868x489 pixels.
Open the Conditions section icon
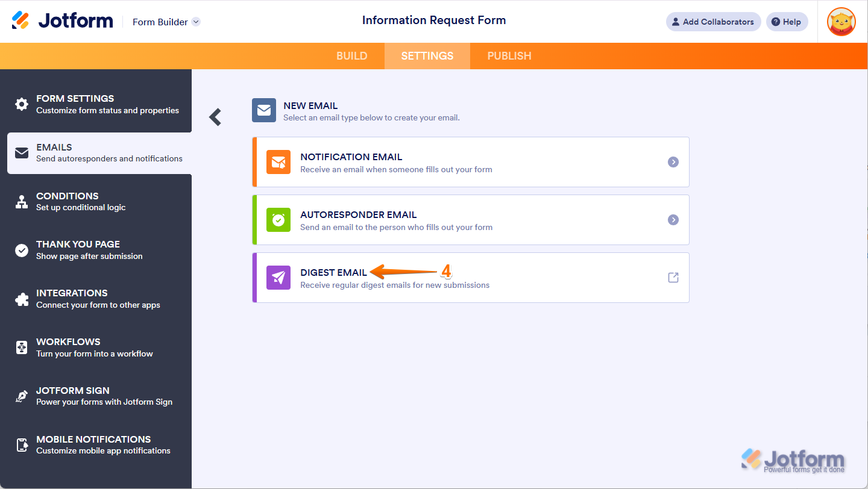coord(22,202)
